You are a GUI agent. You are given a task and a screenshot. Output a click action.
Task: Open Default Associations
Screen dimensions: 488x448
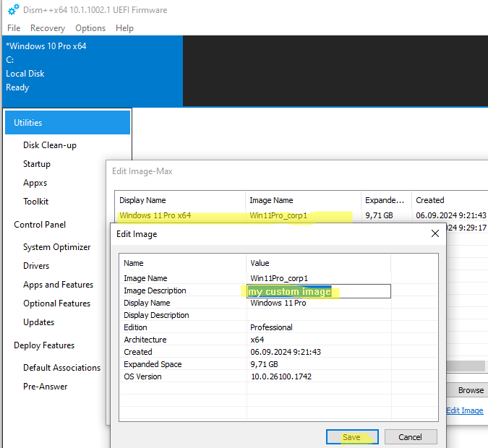(62, 367)
